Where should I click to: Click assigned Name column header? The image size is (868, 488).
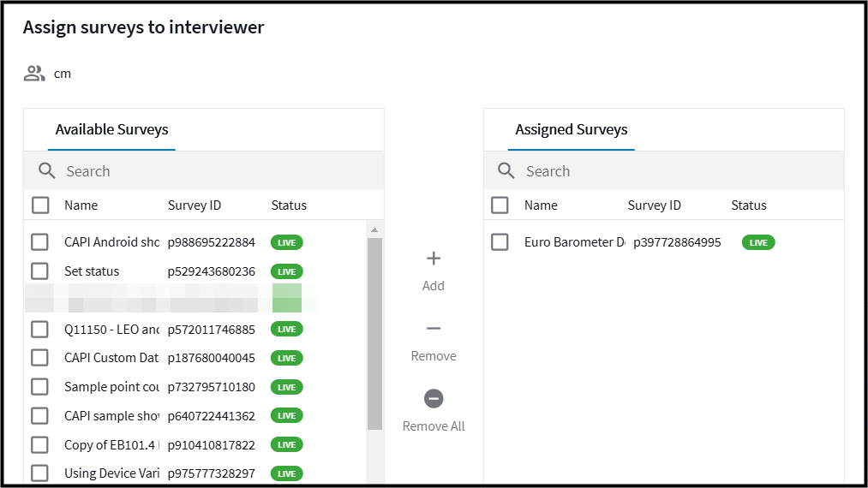541,205
